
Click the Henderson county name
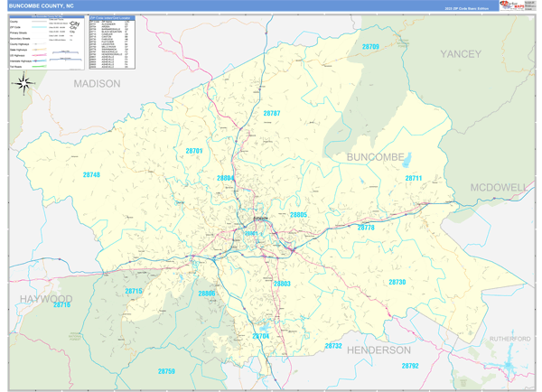(378, 350)
